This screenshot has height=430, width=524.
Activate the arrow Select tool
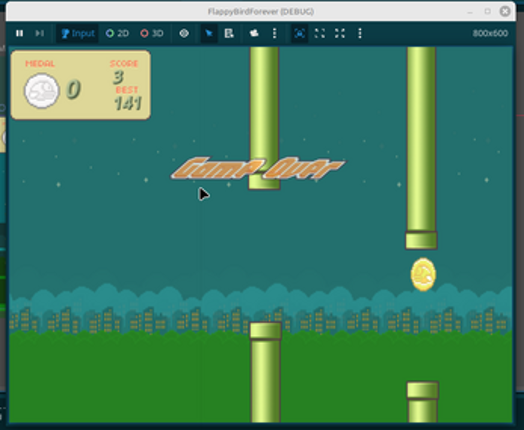tap(209, 33)
